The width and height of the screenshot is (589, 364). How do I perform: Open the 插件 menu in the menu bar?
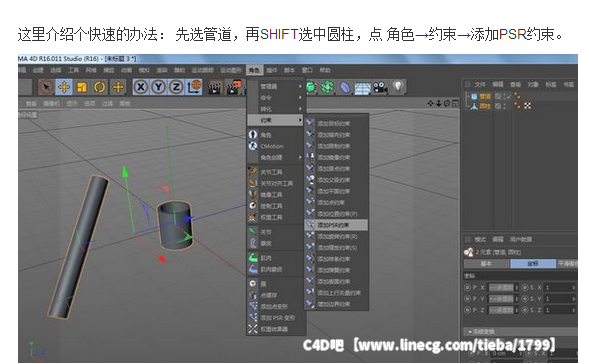pyautogui.click(x=271, y=70)
